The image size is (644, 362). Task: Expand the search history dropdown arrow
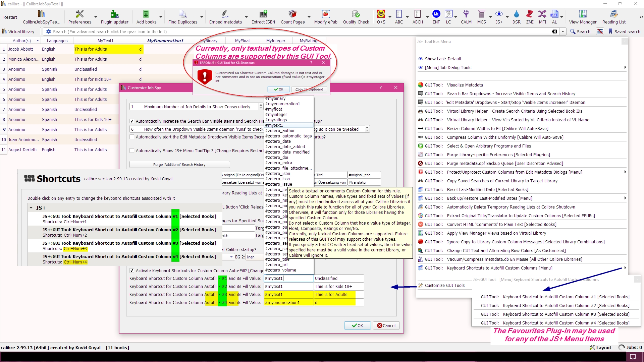click(x=563, y=32)
